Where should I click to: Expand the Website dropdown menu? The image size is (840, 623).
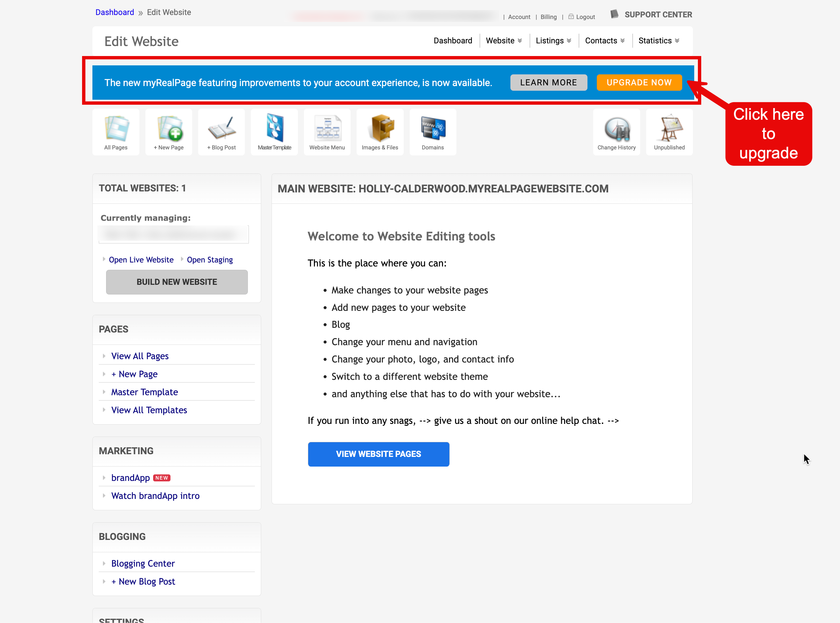click(x=503, y=40)
